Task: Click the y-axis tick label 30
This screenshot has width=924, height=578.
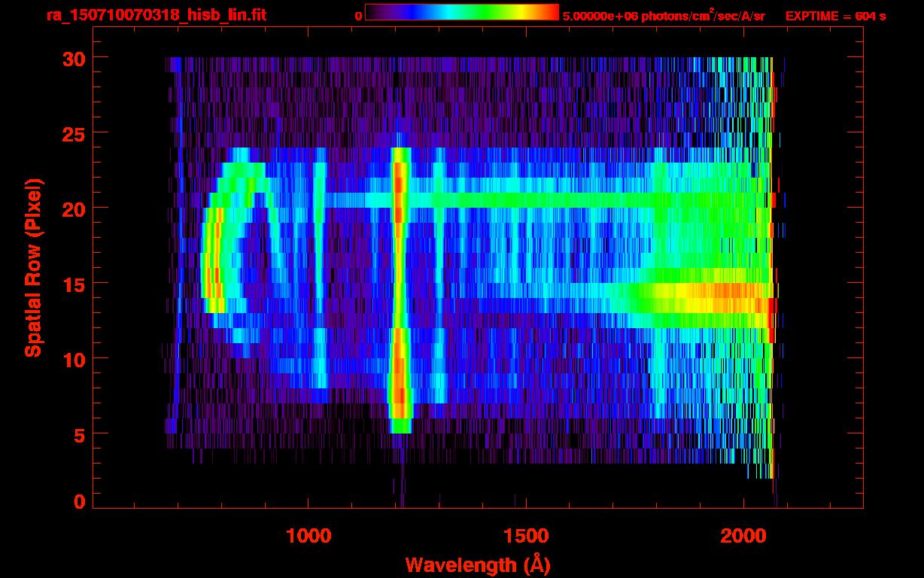Action: (x=72, y=58)
